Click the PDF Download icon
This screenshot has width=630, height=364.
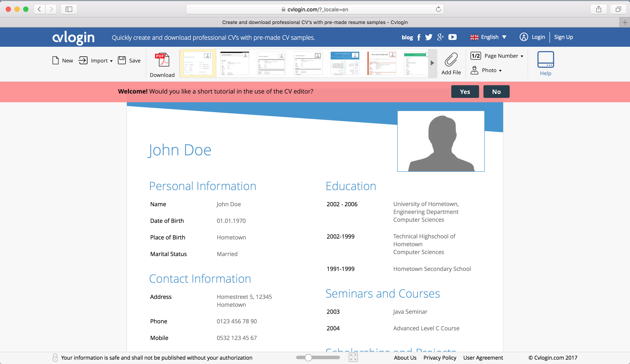162,60
